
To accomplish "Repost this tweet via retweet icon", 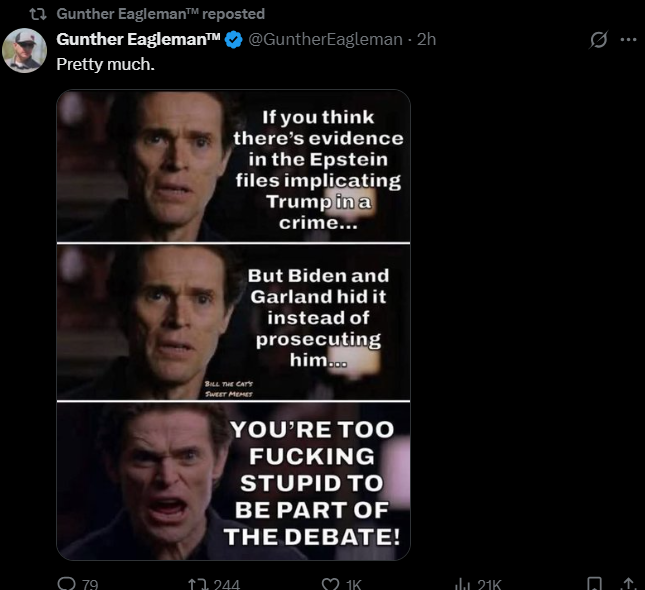I will [x=197, y=584].
